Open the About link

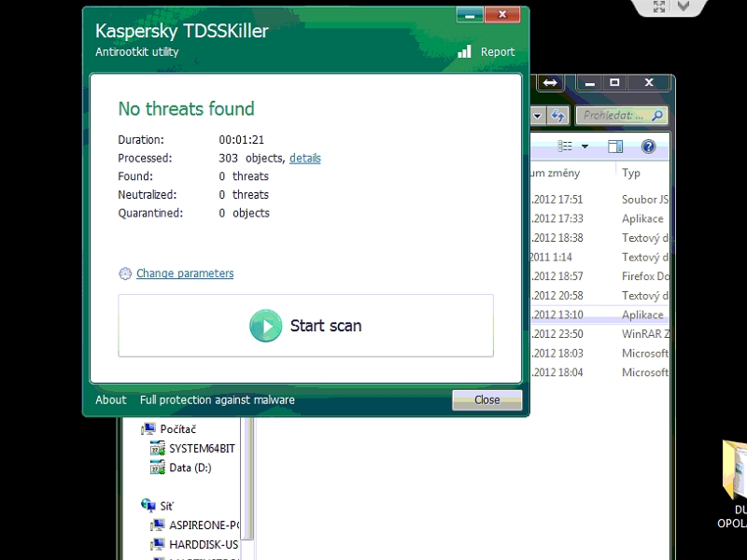pos(111,400)
